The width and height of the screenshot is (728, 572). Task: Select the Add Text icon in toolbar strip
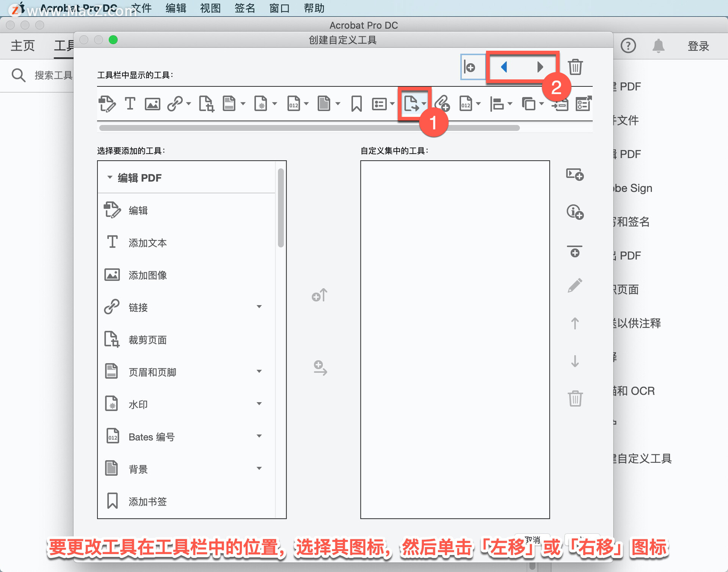[130, 103]
